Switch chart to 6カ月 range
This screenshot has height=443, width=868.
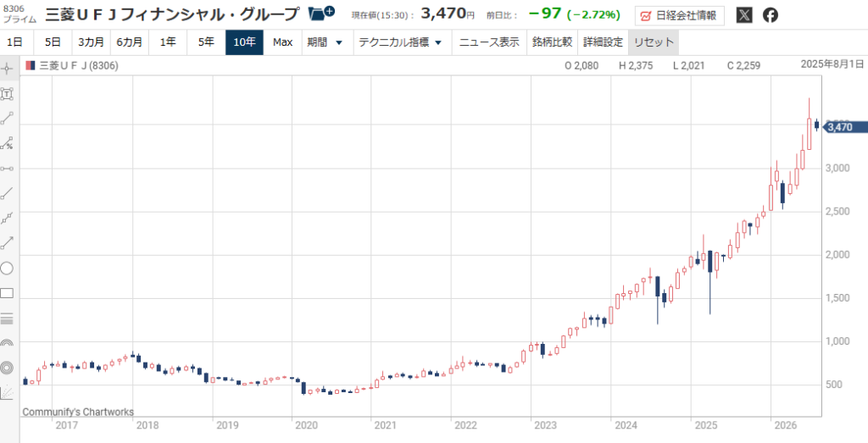point(130,42)
